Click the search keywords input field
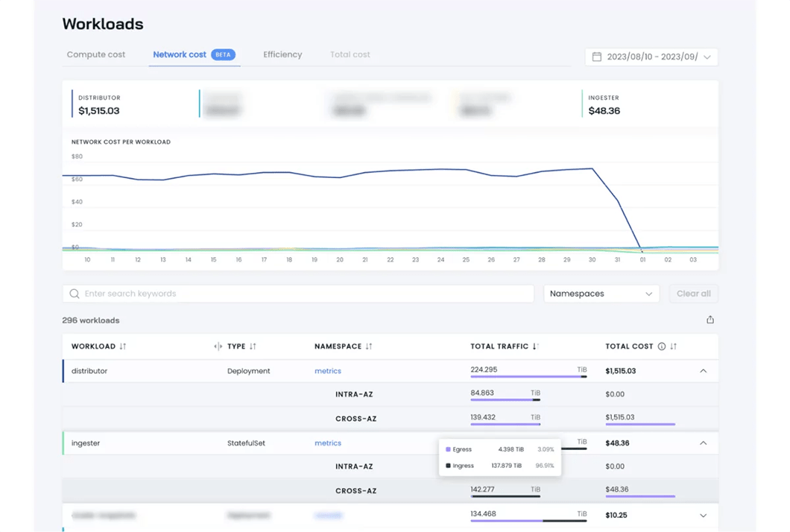Viewport: 790px width, 532px height. click(x=306, y=294)
